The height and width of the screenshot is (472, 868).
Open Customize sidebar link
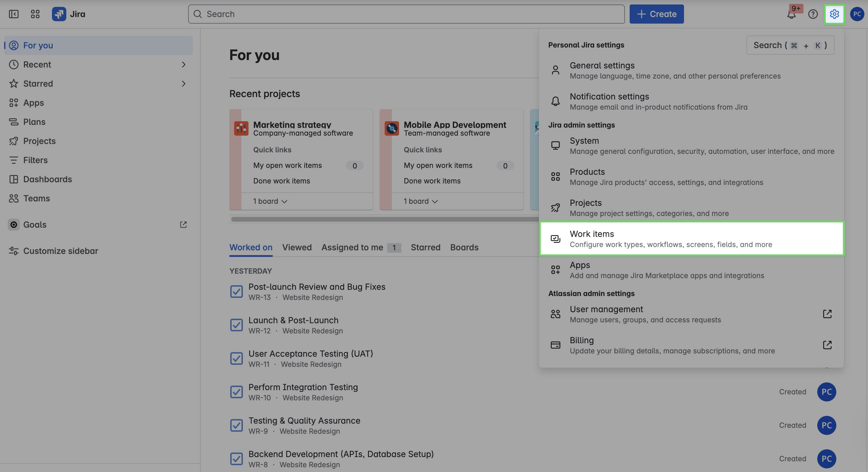coord(60,251)
